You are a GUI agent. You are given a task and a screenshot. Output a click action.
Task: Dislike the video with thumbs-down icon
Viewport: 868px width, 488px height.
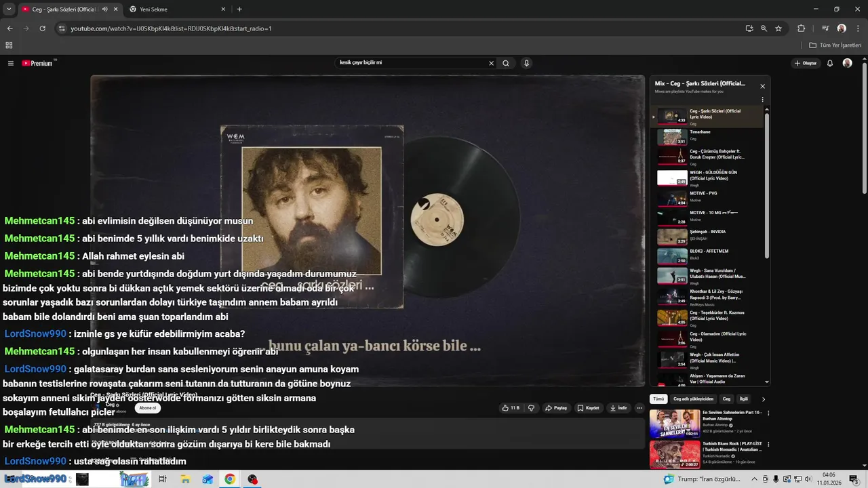coord(531,408)
